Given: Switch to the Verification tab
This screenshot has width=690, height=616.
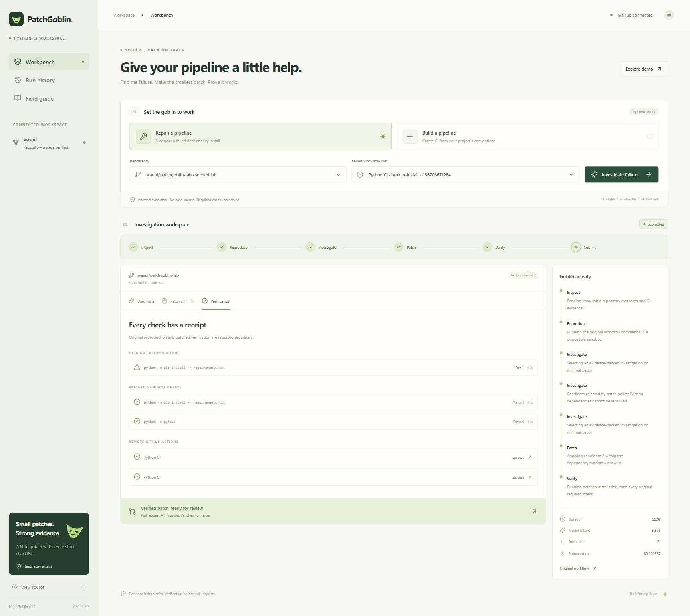Looking at the screenshot, I should pyautogui.click(x=216, y=301).
